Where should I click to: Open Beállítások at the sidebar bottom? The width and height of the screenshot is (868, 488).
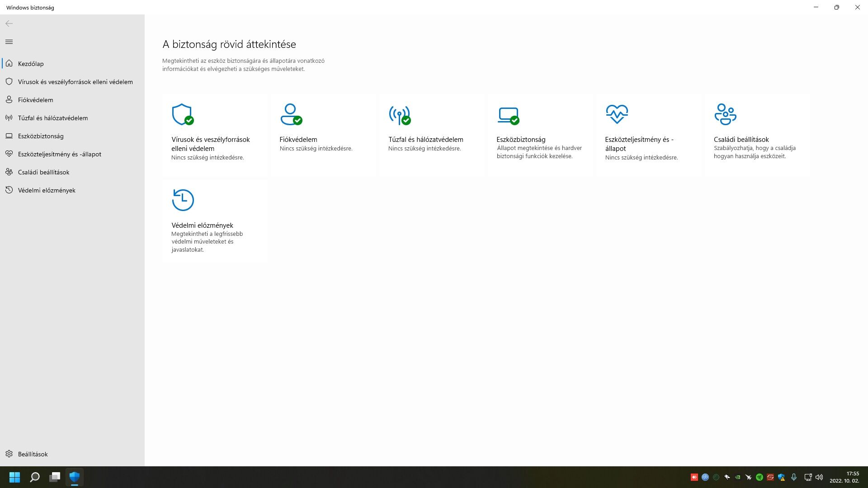pyautogui.click(x=72, y=454)
